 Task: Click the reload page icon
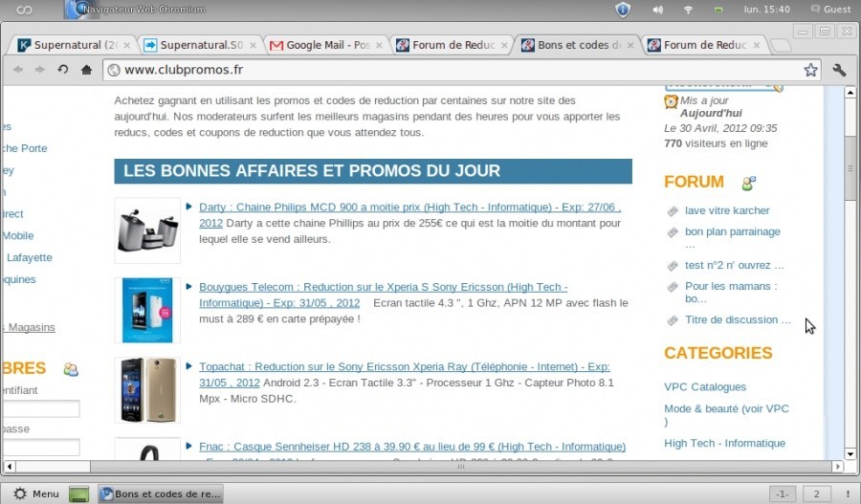coord(63,70)
